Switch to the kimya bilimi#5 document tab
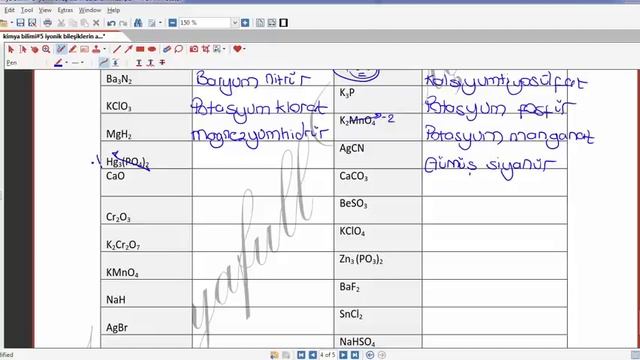The width and height of the screenshot is (640, 360). [54, 36]
